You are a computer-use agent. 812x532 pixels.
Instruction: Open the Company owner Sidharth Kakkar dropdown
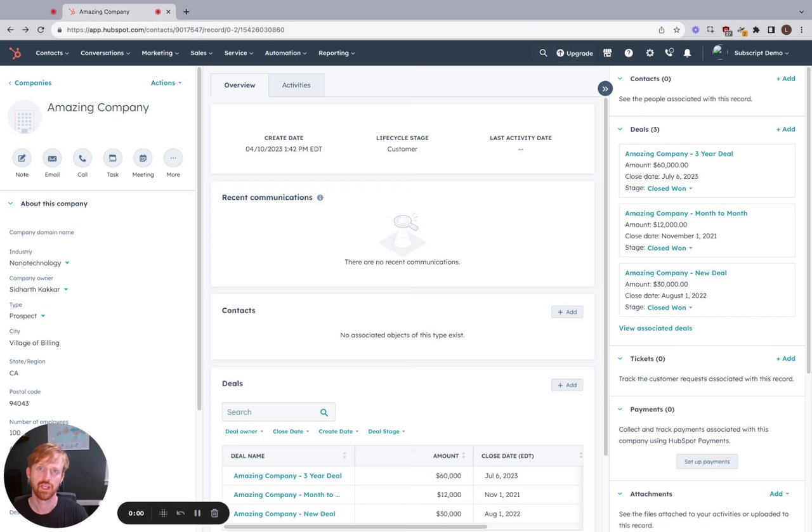[x=39, y=290]
